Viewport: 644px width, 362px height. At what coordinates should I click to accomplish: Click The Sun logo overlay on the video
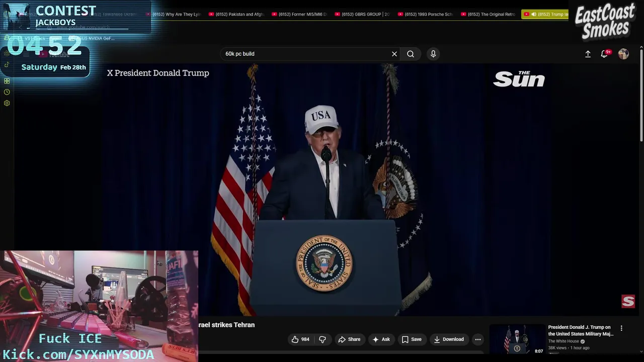click(519, 79)
